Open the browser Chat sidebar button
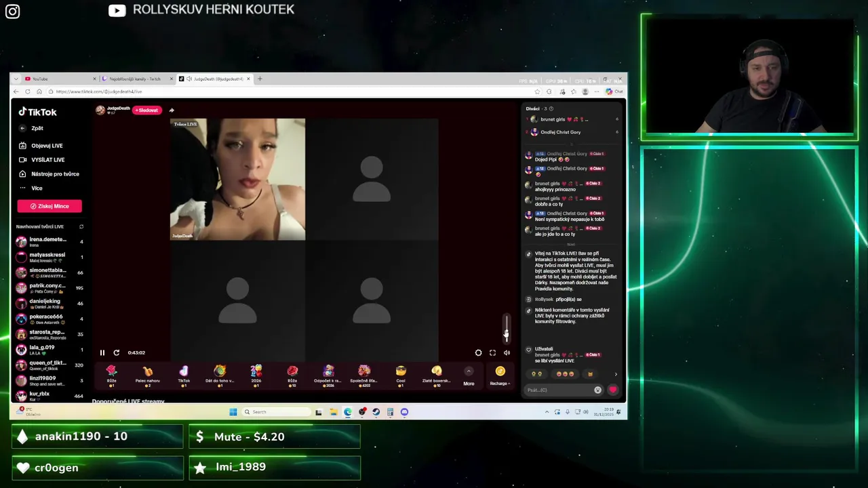Viewport: 868px width, 488px height. point(614,91)
